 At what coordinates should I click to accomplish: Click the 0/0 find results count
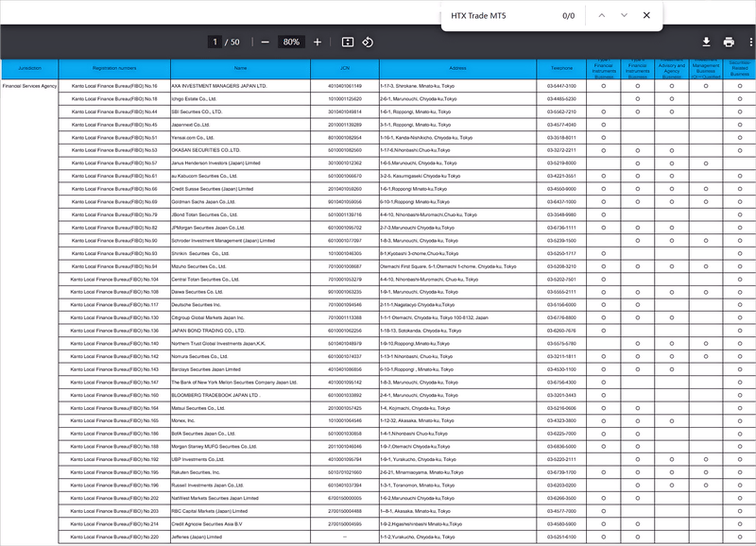[569, 16]
